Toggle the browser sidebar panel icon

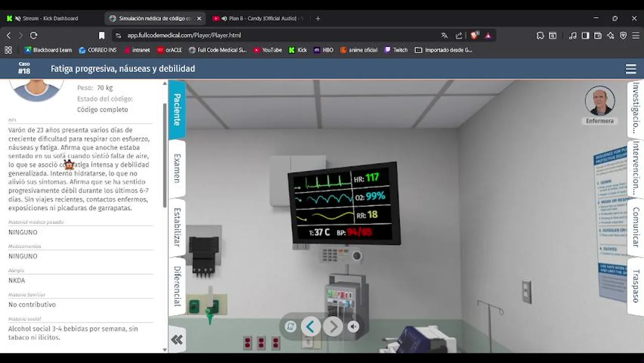pyautogui.click(x=585, y=35)
